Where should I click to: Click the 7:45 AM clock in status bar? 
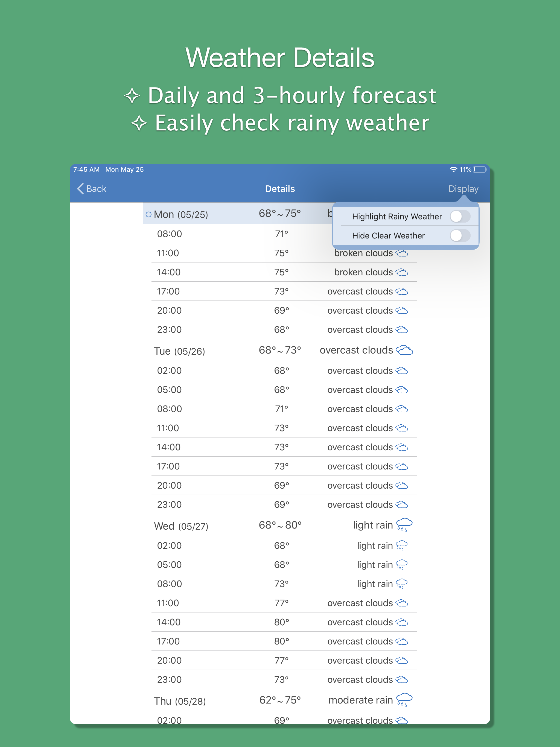coord(86,170)
